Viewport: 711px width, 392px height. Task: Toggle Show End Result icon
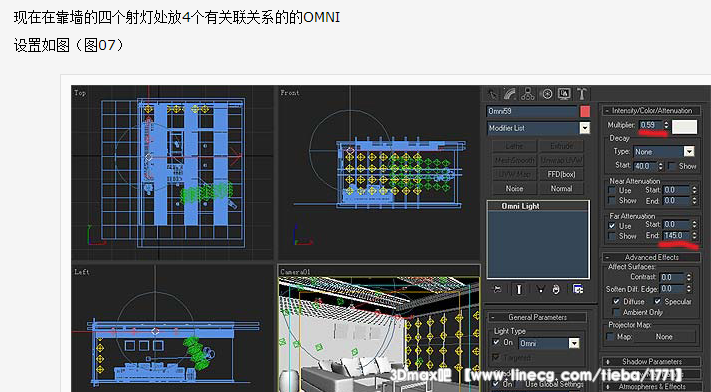click(x=519, y=289)
